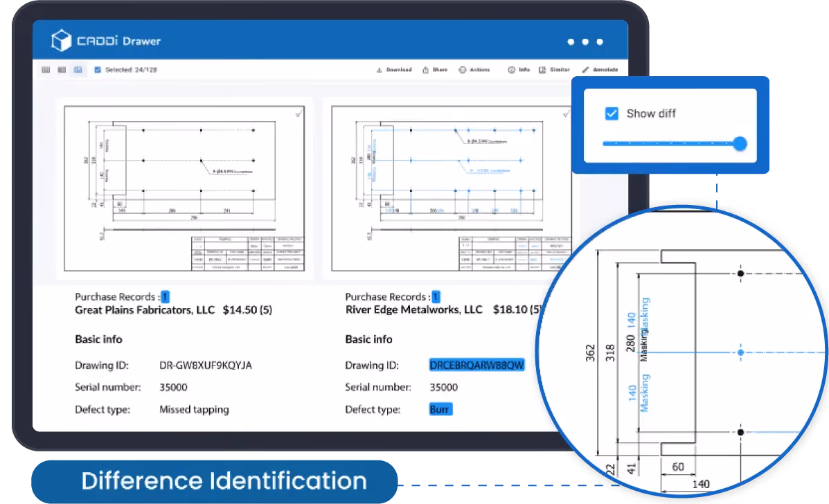Click Download in the toolbar
The width and height of the screenshot is (829, 504).
pyautogui.click(x=394, y=70)
